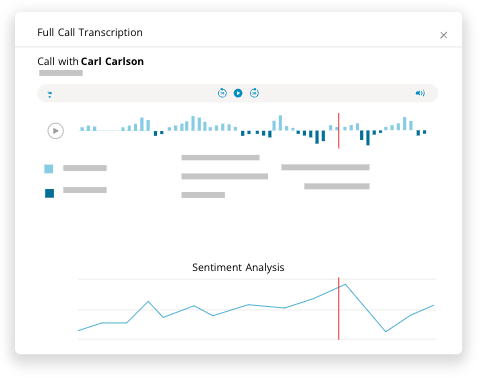Select the upper transcript line in right column
Viewport: 485px width, 378px height.
[x=325, y=167]
